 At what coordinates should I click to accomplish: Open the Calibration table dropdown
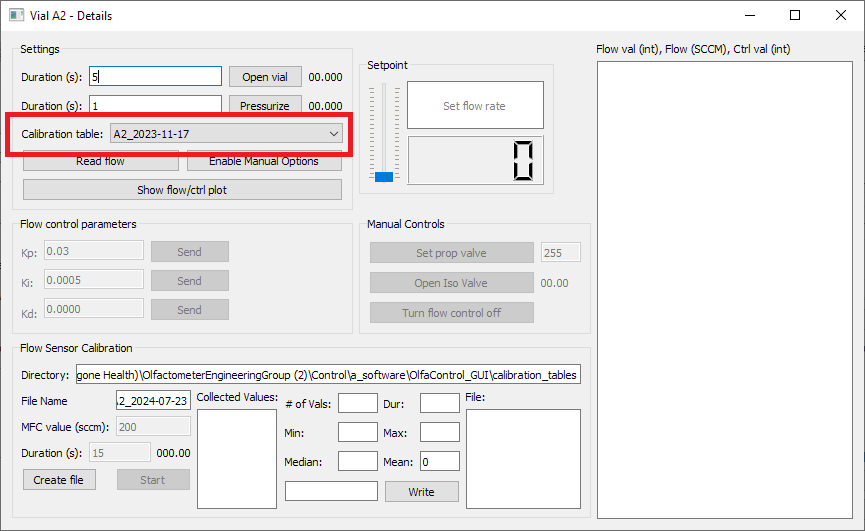pyautogui.click(x=226, y=134)
